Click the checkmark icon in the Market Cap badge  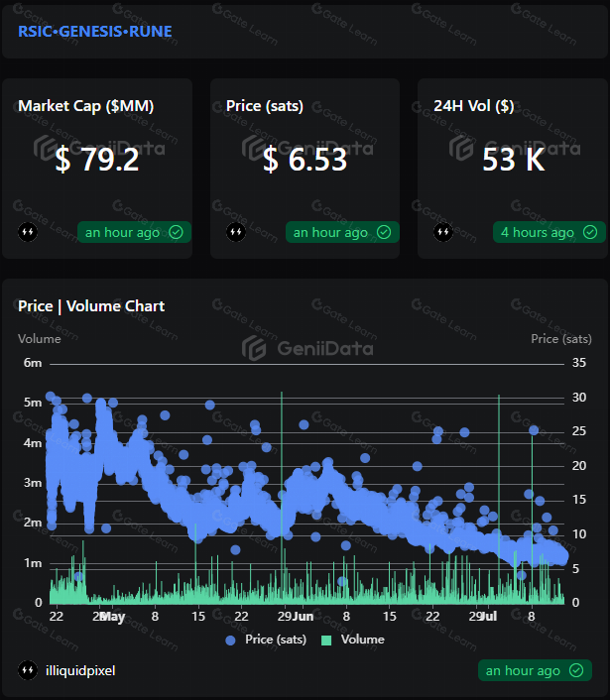point(176,232)
